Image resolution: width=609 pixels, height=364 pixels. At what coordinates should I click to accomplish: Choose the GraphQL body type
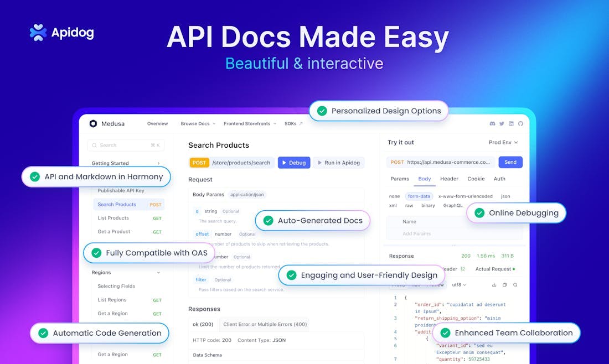pyautogui.click(x=452, y=205)
